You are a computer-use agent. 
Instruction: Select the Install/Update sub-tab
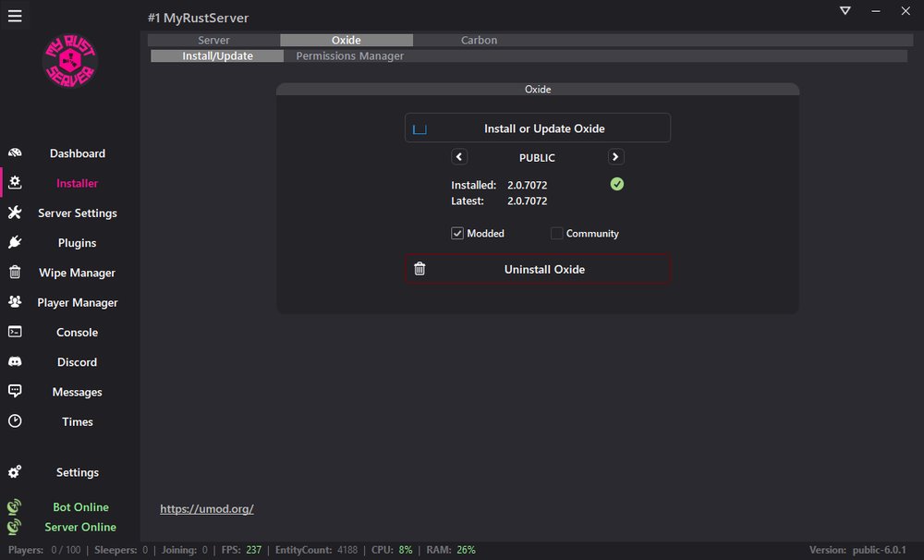217,56
